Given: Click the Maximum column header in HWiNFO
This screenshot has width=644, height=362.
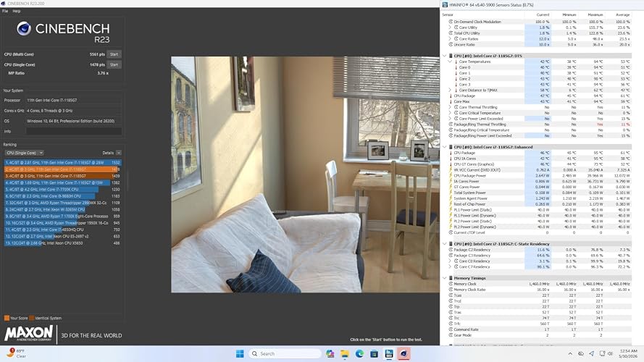Looking at the screenshot, I should tap(595, 14).
